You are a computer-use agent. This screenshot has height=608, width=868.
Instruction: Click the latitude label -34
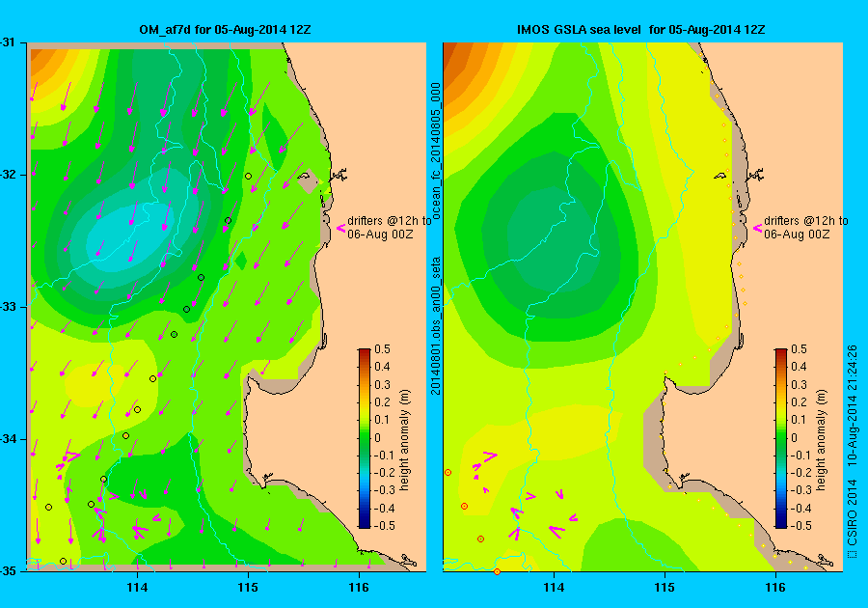pos(7,439)
